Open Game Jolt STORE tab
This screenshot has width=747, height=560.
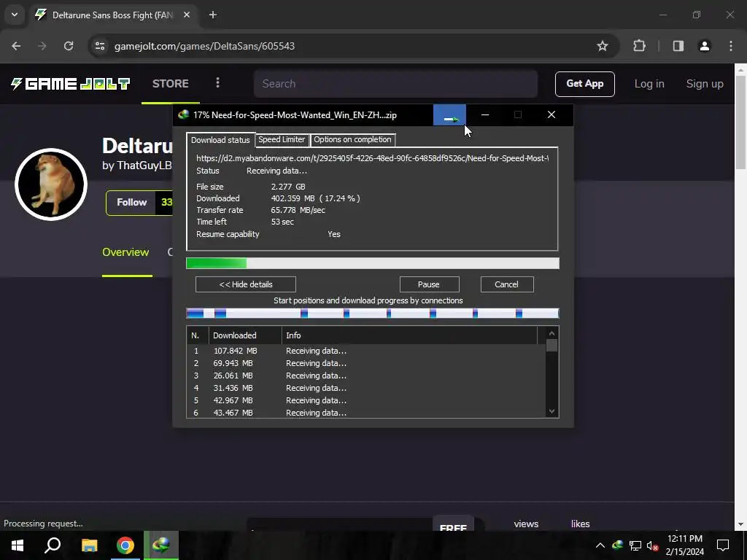pyautogui.click(x=171, y=84)
